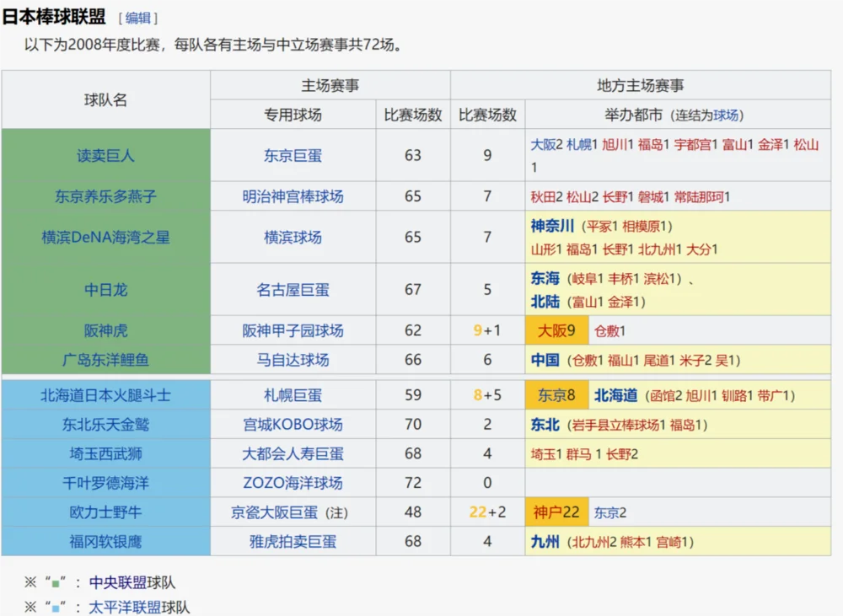Click the 钏路1 city link
This screenshot has height=616, width=843.
737,396
